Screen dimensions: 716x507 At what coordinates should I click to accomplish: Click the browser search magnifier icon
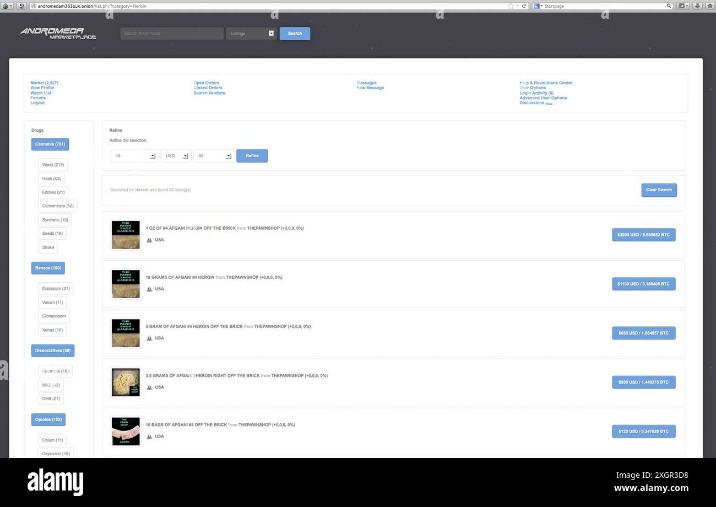click(x=669, y=6)
